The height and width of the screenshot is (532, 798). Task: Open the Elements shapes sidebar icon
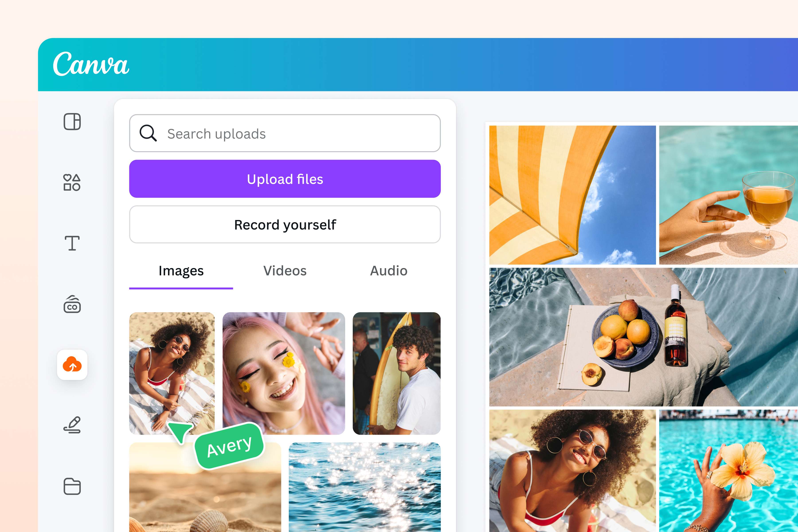pos(72,182)
